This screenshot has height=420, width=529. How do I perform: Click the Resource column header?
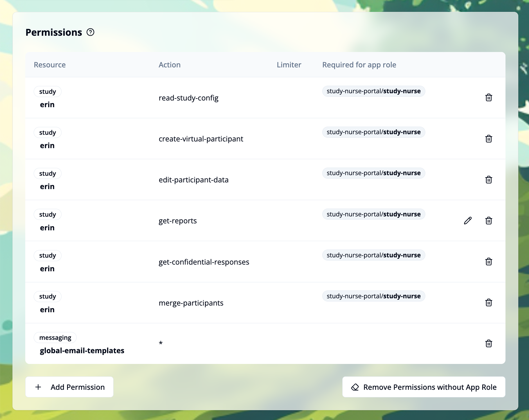tap(50, 64)
